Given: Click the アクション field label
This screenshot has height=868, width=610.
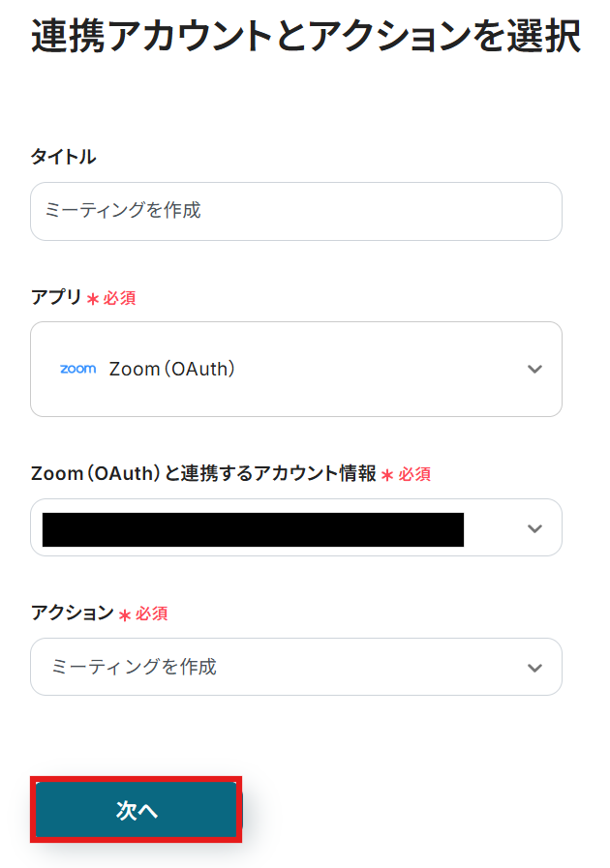Looking at the screenshot, I should pos(72,613).
